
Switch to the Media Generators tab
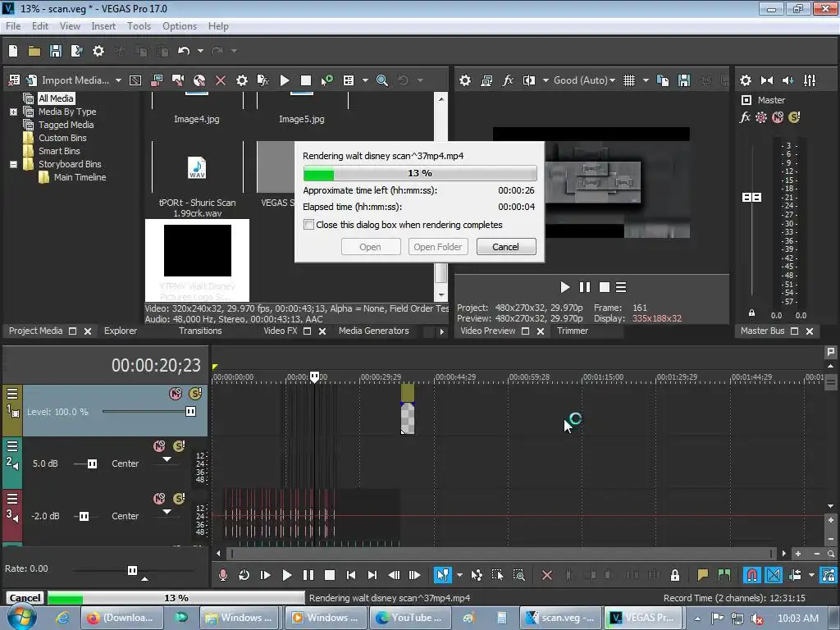coord(374,331)
